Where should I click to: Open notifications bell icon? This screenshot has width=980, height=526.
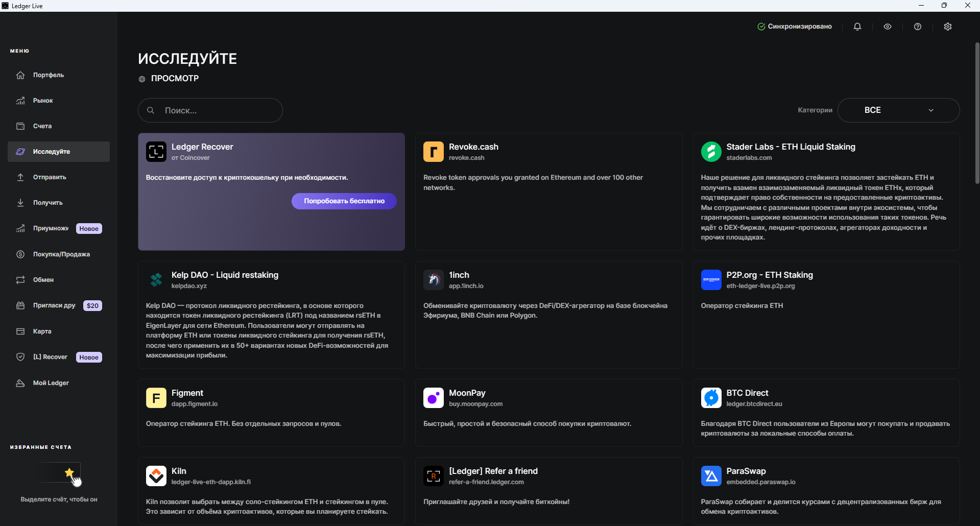click(857, 27)
